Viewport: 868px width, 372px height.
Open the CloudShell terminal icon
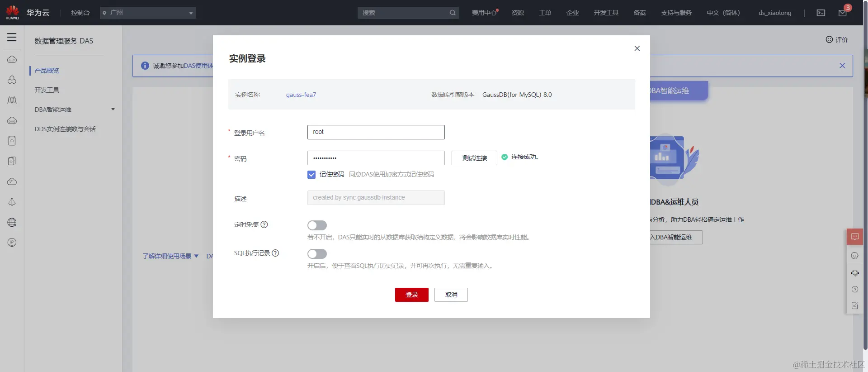[x=821, y=13]
